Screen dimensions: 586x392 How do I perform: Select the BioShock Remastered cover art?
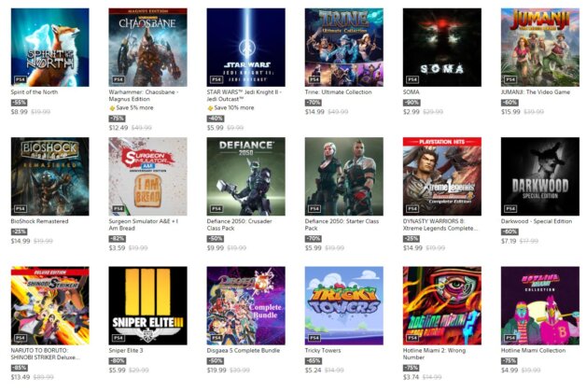50,176
